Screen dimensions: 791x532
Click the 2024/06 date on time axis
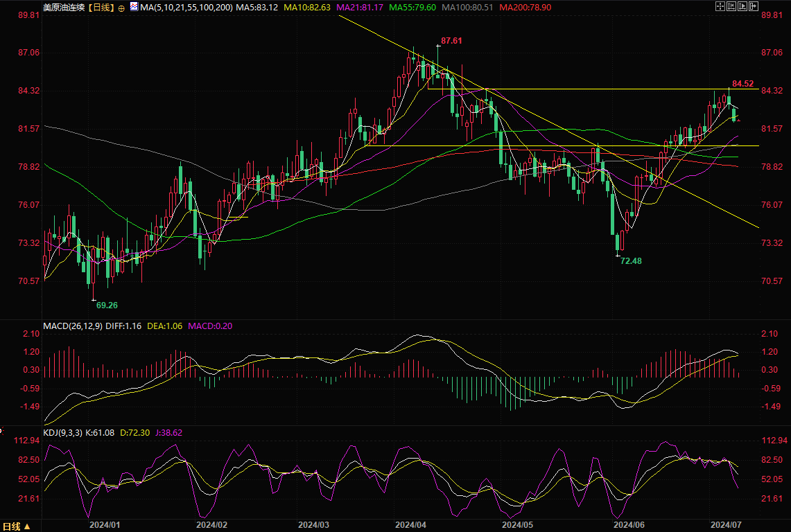click(x=628, y=525)
